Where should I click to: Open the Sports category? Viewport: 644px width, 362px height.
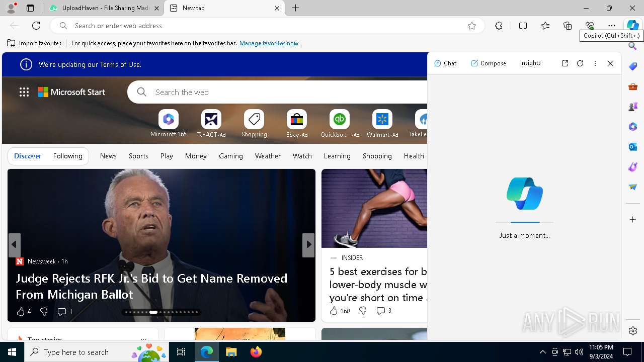(x=138, y=156)
